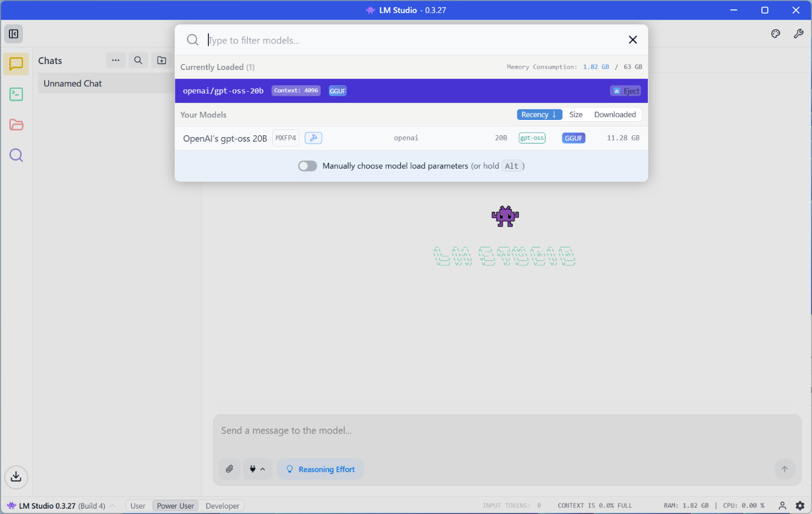The height and width of the screenshot is (514, 812).
Task: Create a new chat folder
Action: 162,60
